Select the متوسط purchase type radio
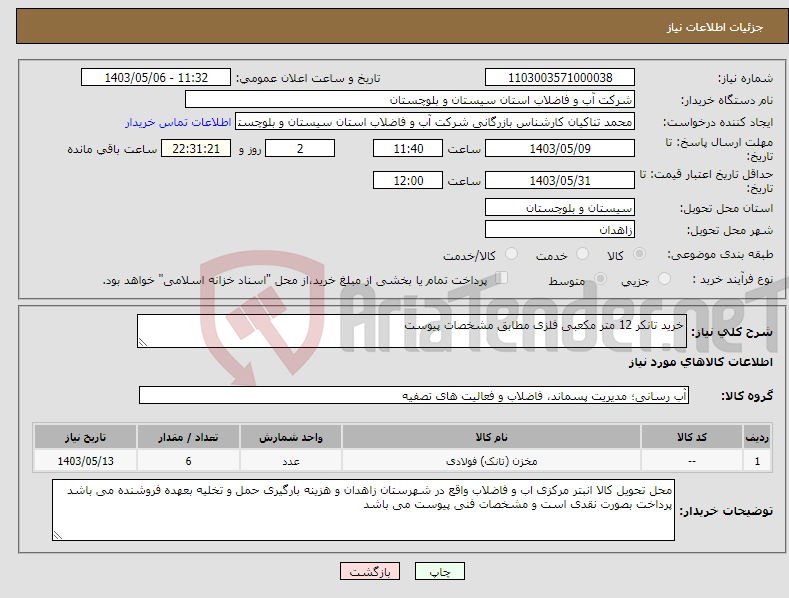This screenshot has width=789, height=598. 600,278
